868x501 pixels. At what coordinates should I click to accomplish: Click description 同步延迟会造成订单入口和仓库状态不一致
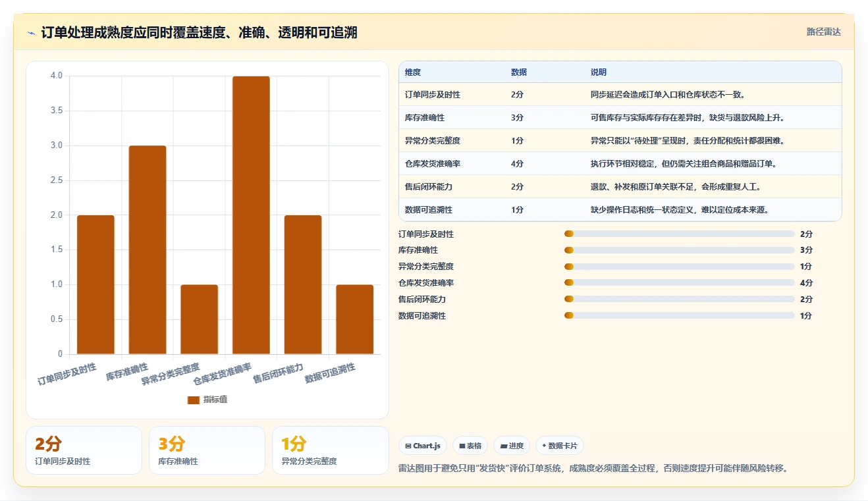(x=668, y=95)
